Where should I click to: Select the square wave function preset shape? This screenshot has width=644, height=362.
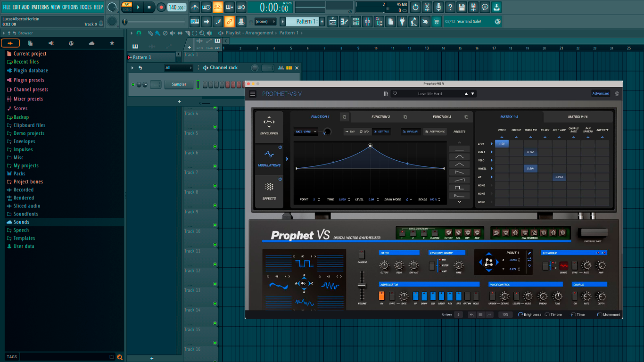459,188
